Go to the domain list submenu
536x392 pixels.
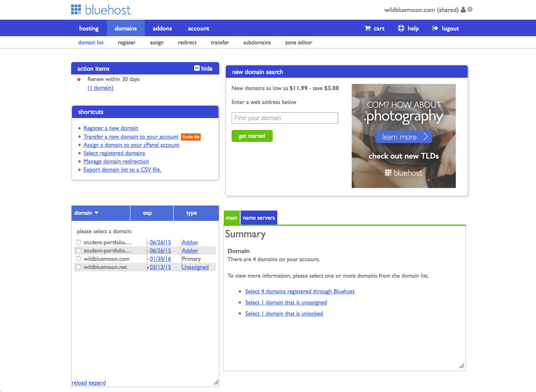coord(91,43)
